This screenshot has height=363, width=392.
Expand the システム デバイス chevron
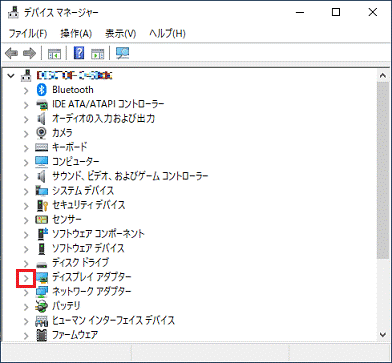tap(26, 191)
